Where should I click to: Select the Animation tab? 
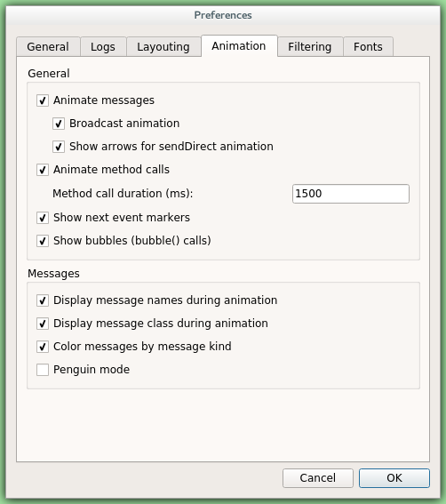[x=239, y=46]
